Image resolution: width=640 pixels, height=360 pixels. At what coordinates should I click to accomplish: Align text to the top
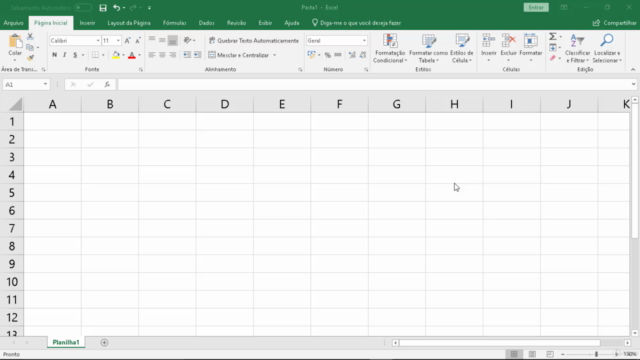click(152, 40)
